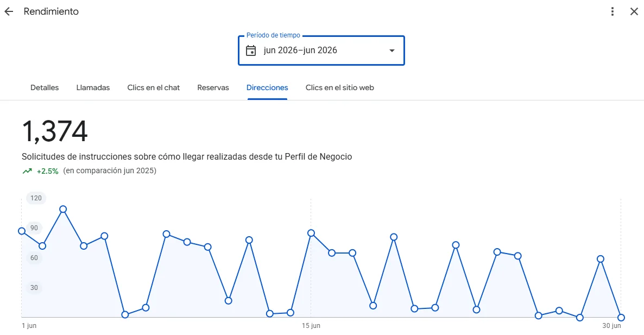Click the calendar icon in period field
Viewport: 644px width, 335px height.
click(250, 50)
